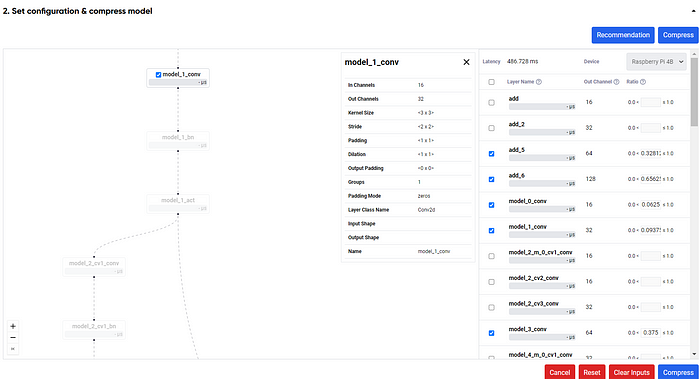The image size is (700, 379).
Task: Check the add layer checkbox
Action: [x=492, y=102]
